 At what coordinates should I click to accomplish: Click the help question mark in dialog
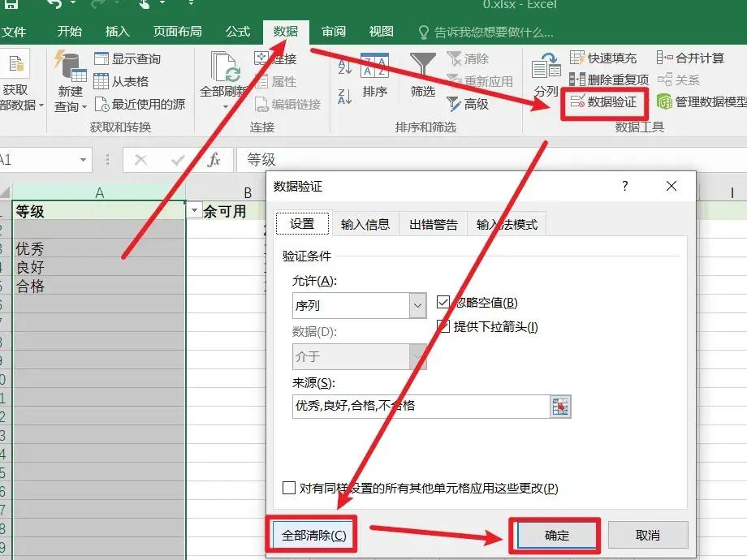pyautogui.click(x=625, y=186)
